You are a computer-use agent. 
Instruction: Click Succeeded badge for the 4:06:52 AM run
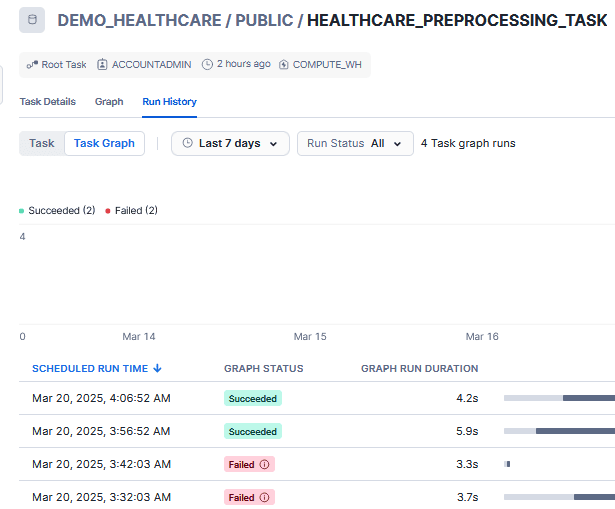pos(253,398)
